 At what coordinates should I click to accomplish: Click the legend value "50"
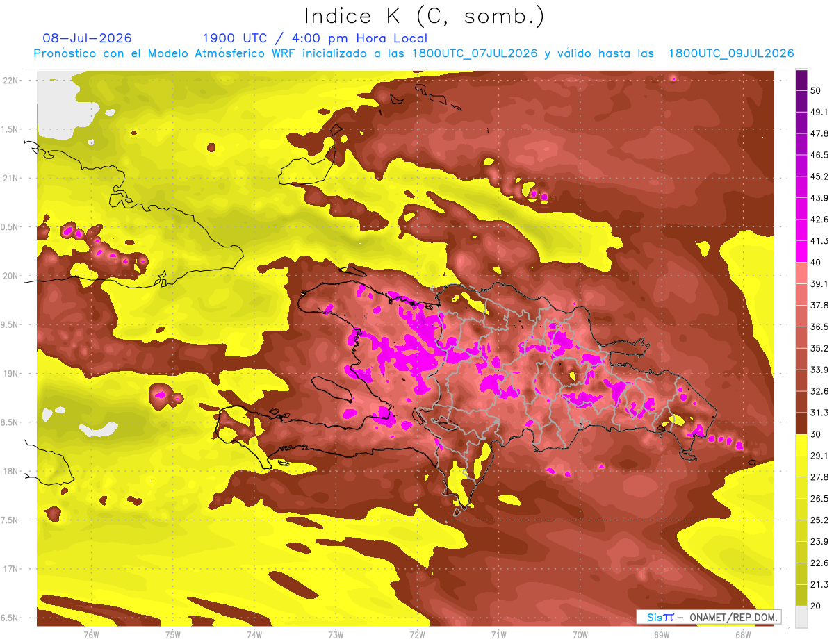point(816,91)
